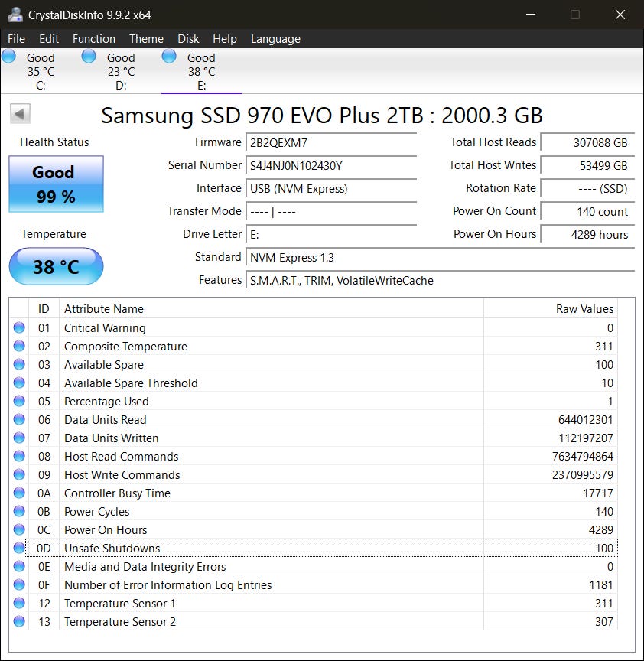The width and height of the screenshot is (644, 661).
Task: Click raw value 17717 for Controller Busy Time
Action: point(598,493)
